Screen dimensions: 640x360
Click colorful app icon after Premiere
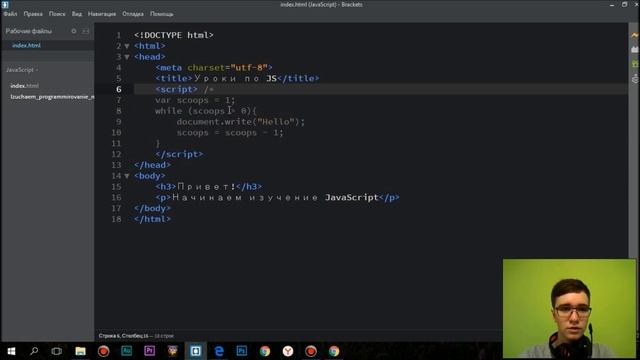[173, 351]
